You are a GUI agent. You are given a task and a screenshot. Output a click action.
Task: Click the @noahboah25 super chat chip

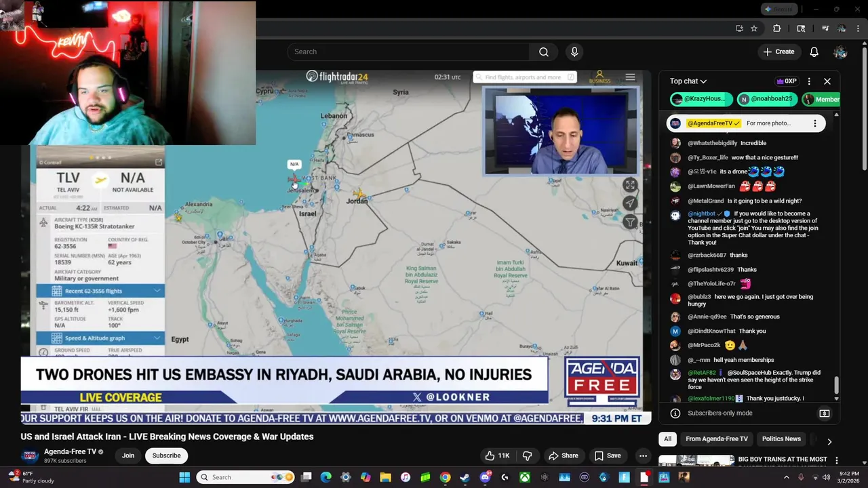(766, 99)
